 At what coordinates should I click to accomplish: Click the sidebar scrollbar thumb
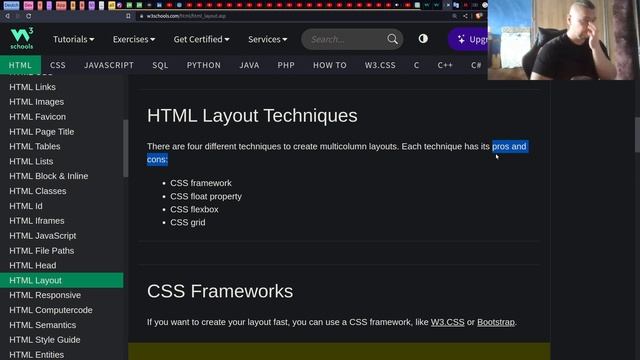click(126, 148)
